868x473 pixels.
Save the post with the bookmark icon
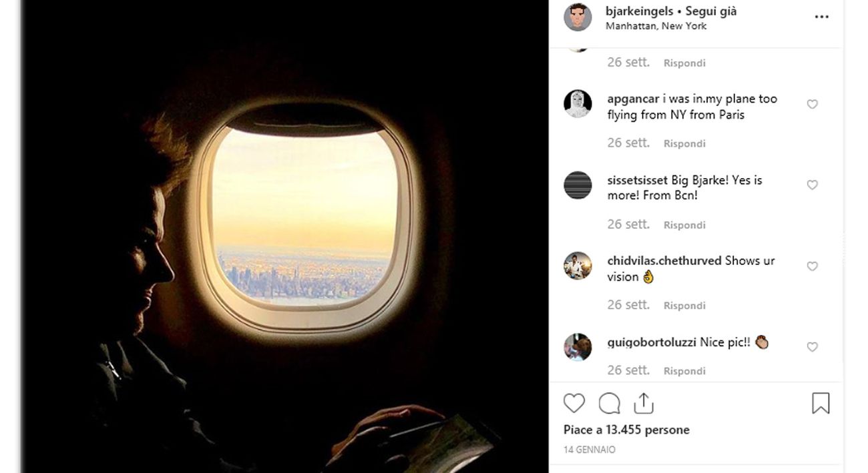pos(821,403)
